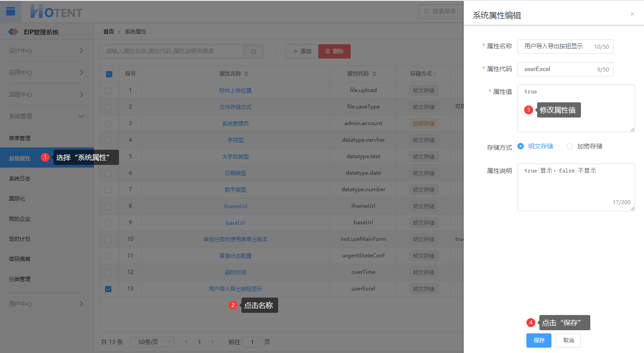Open 系统日志 in the sidebar menu
644x353 pixels.
20,179
